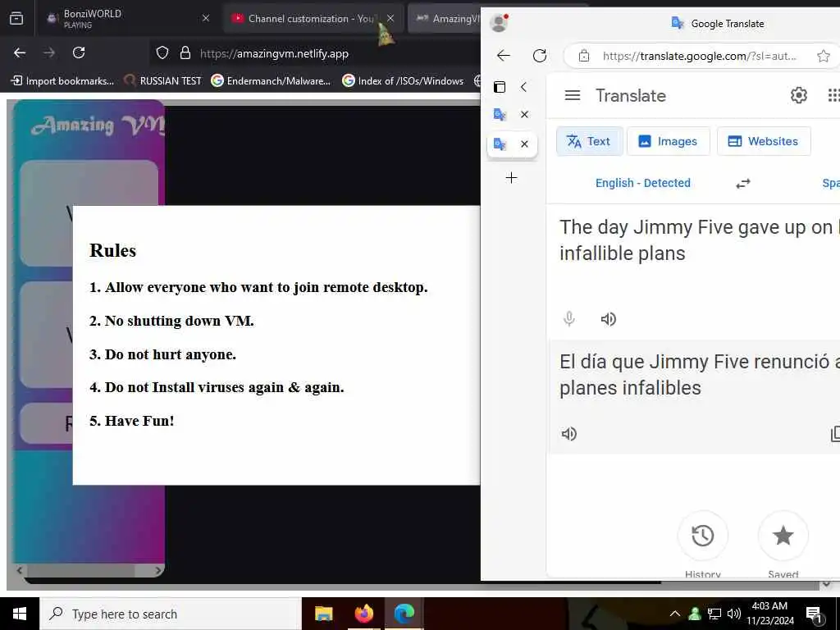Click the Edge profile avatar
This screenshot has height=630, width=840.
(499, 23)
